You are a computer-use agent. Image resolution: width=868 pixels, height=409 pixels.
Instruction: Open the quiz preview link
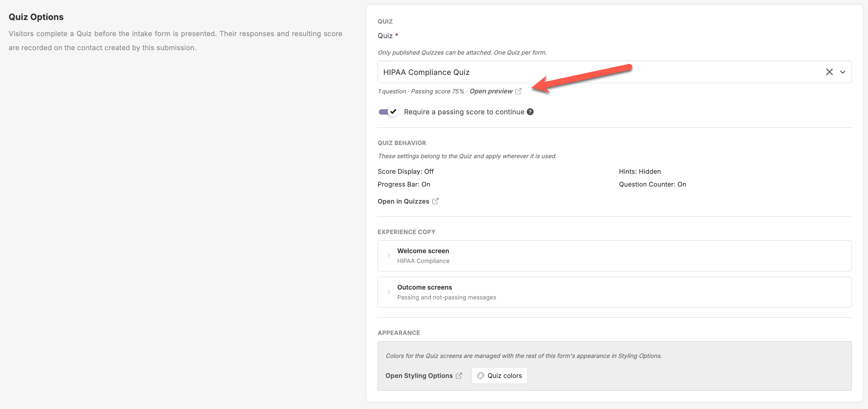click(x=491, y=91)
